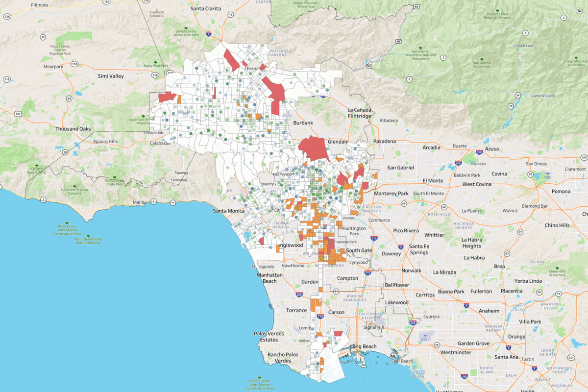Image resolution: width=588 pixels, height=392 pixels.
Task: Select the POC airport plane icon near Pomona
Action: (x=548, y=173)
